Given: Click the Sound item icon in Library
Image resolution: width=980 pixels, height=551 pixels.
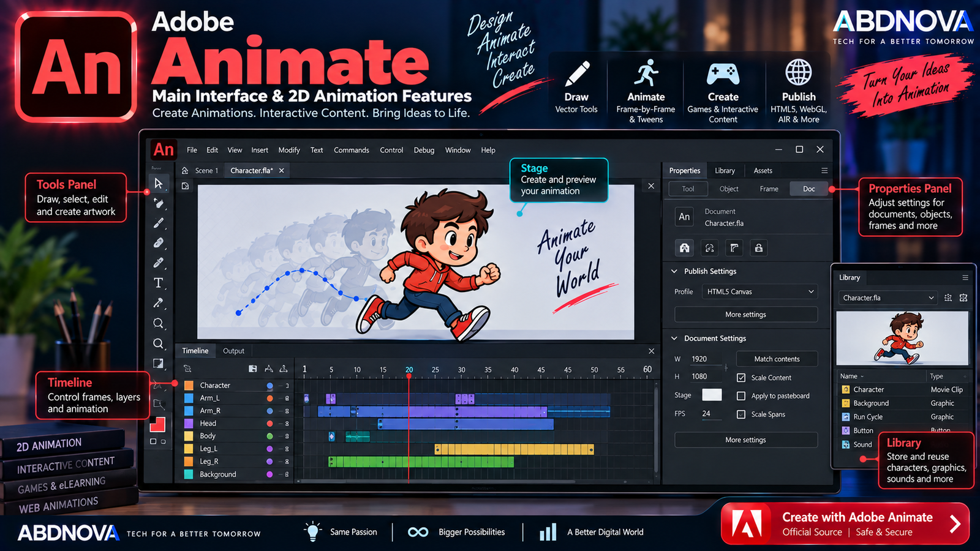Looking at the screenshot, I should point(846,444).
